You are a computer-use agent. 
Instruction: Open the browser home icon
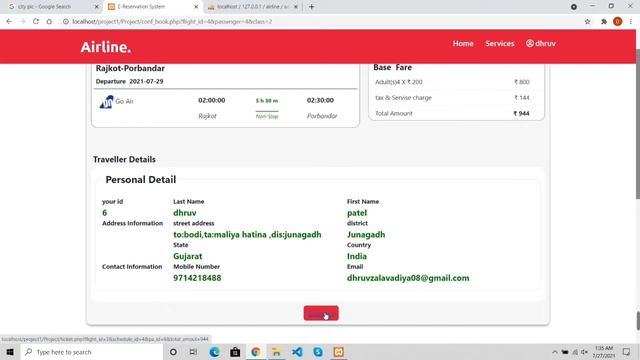point(49,22)
